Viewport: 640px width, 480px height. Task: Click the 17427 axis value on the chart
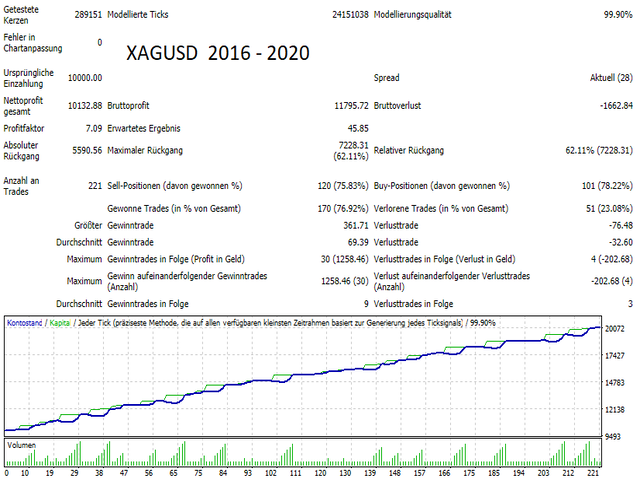point(615,356)
